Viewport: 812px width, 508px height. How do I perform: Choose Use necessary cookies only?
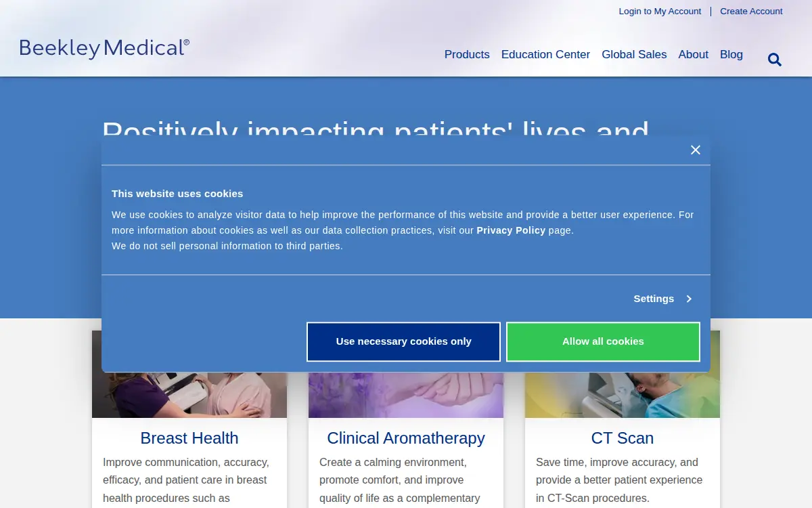pyautogui.click(x=404, y=341)
